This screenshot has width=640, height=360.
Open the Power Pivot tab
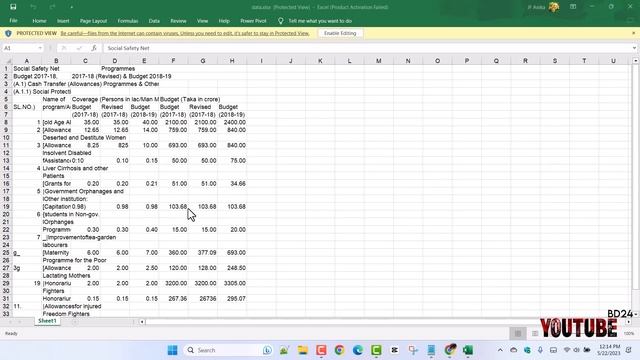(253, 21)
